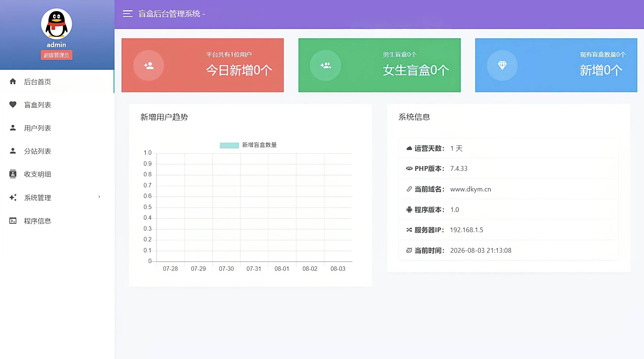Open the 盲盒列表 menu item
Viewport: 644px width, 359px height.
coord(57,105)
